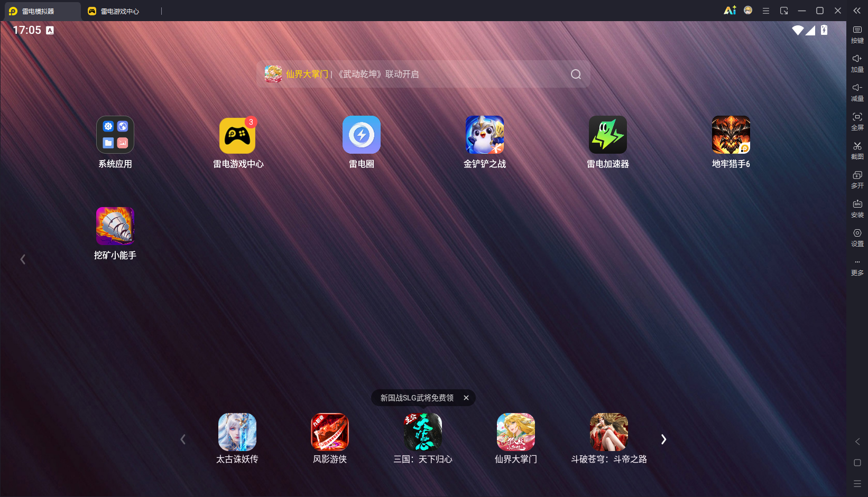The height and width of the screenshot is (497, 868).
Task: Open recommended game 三国：天下归心
Action: click(423, 432)
